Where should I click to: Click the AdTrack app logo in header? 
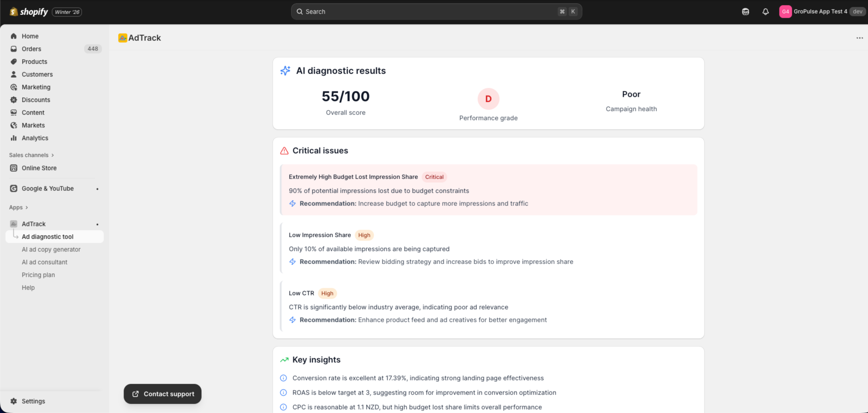(122, 38)
